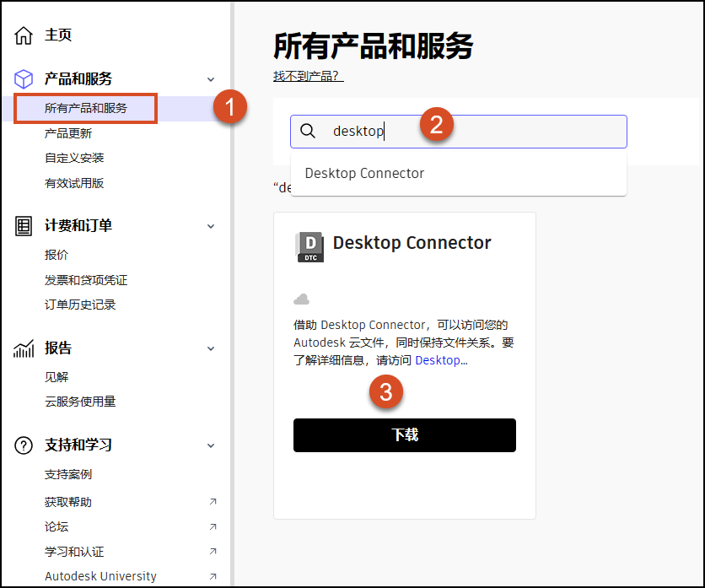Click the magnifier icon in search box
Screen dimensions: 705x588
308,131
